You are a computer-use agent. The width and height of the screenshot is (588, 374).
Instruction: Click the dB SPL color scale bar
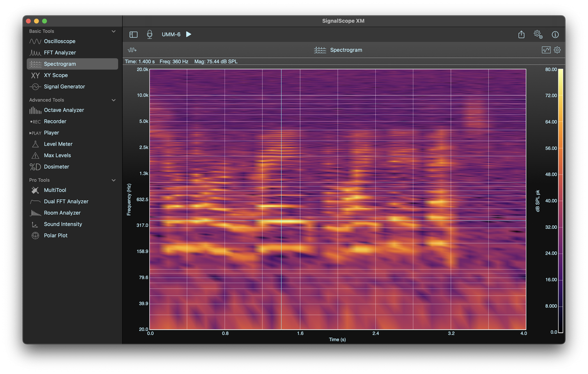coord(561,201)
